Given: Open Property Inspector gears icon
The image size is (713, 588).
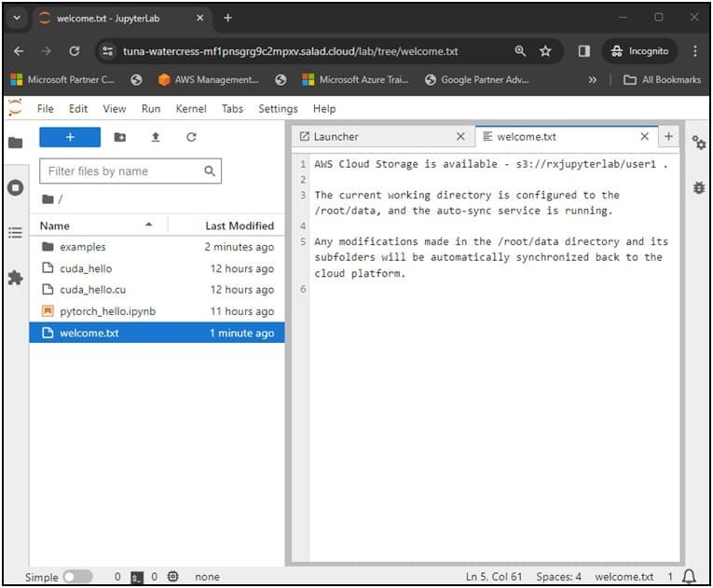Looking at the screenshot, I should point(698,143).
